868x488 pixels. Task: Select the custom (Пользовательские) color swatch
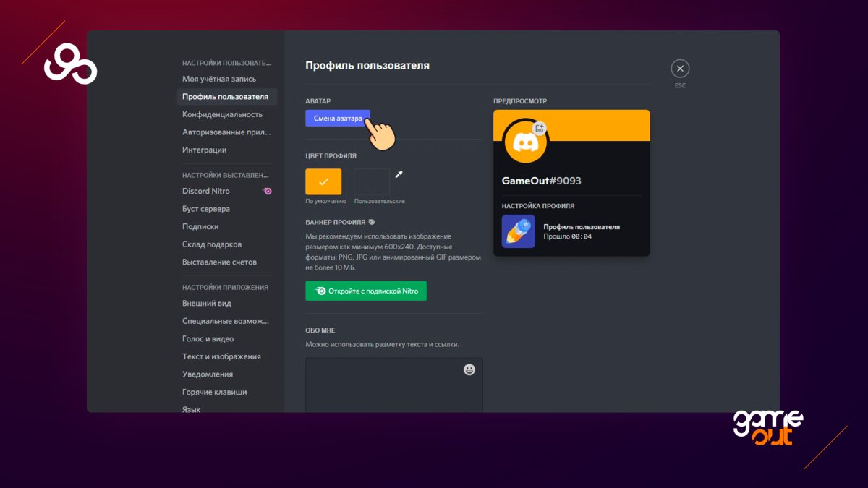pyautogui.click(x=372, y=181)
